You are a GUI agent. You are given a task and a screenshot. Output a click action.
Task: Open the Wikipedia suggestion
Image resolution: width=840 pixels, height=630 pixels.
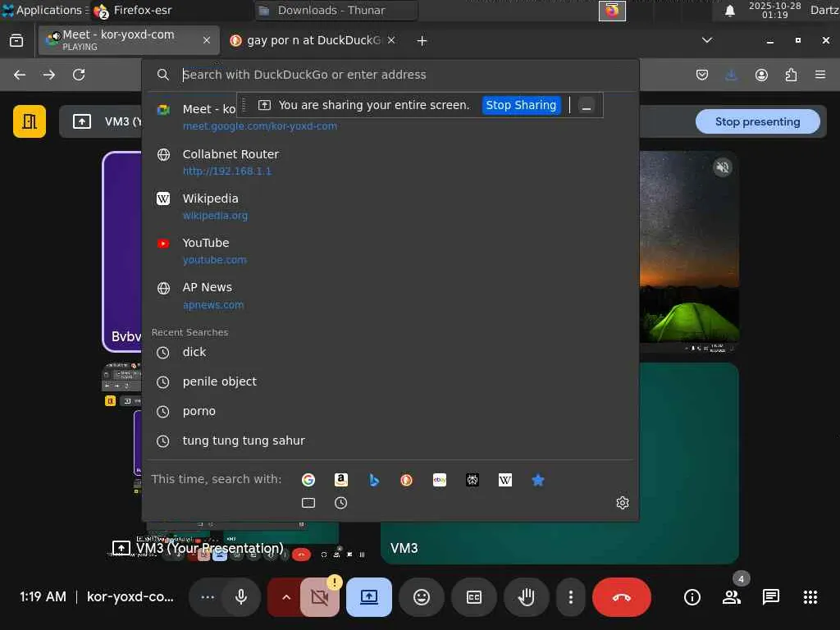pyautogui.click(x=391, y=206)
